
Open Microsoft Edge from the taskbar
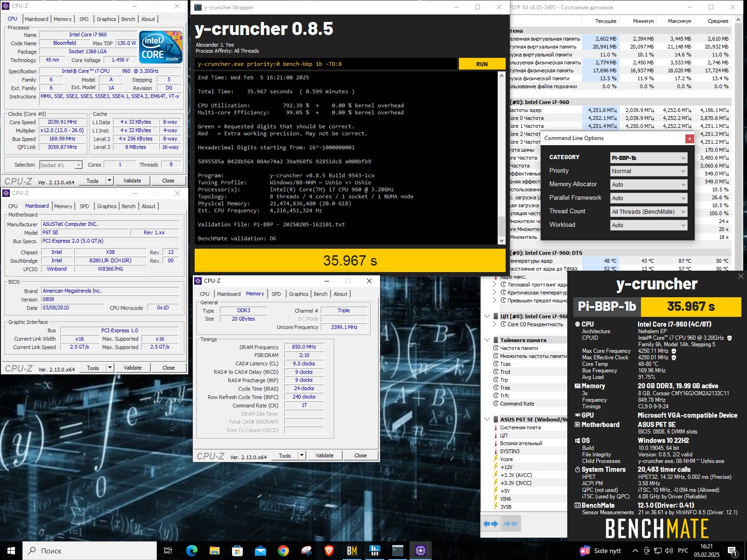click(x=191, y=551)
